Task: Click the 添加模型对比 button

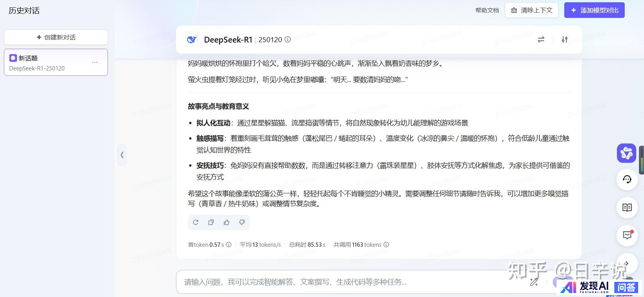Action: point(594,10)
